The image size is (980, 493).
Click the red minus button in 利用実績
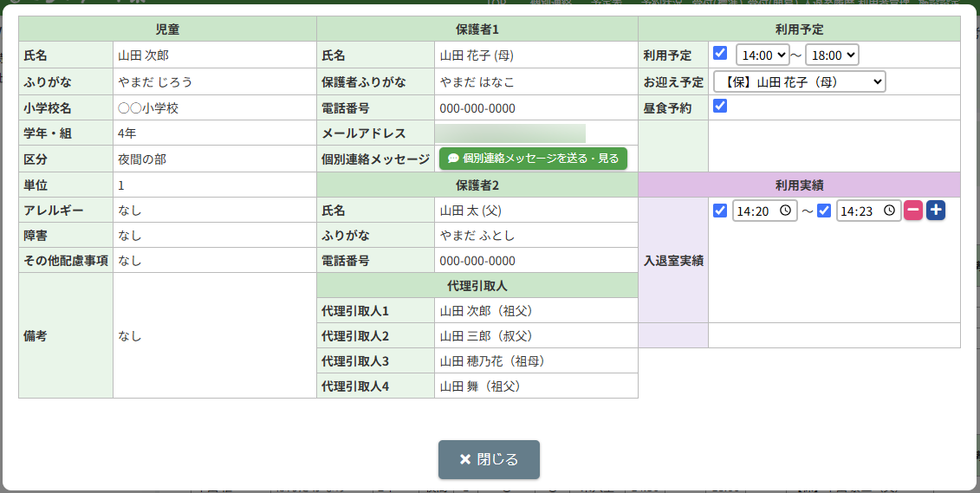(913, 211)
